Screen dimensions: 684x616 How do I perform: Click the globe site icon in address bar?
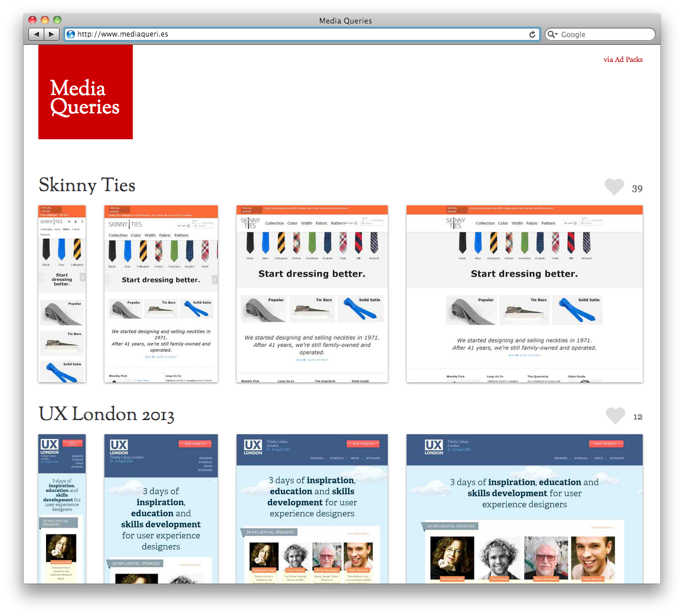pos(71,34)
